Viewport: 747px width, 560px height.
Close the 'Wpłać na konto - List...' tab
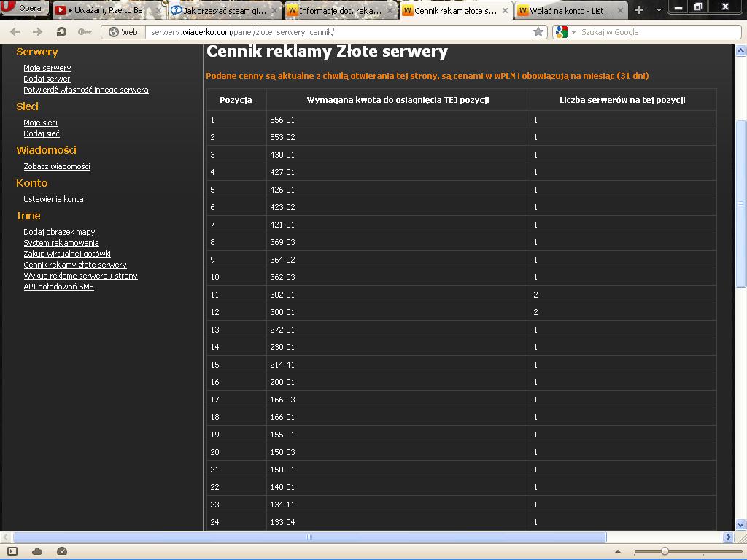tap(620, 10)
